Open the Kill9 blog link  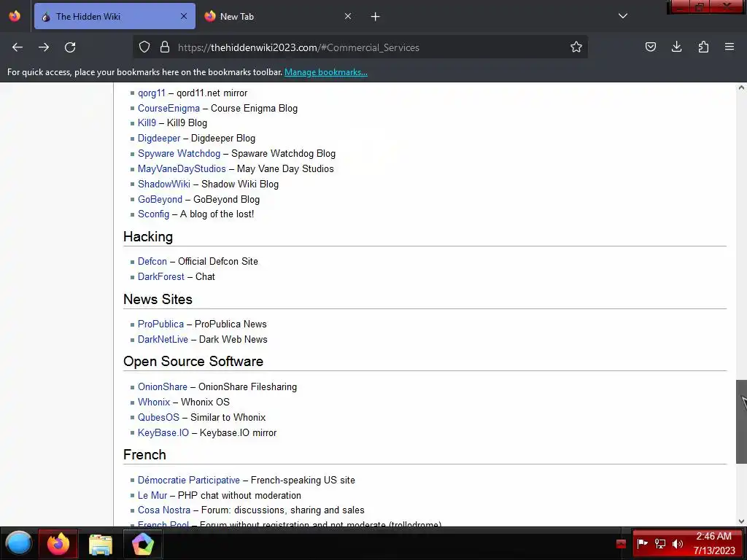click(147, 122)
